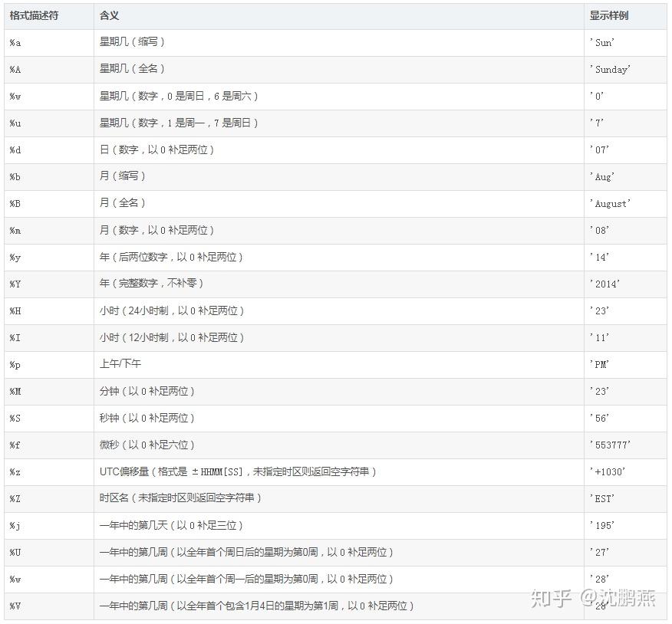Click the sample value '195'
The width and height of the screenshot is (672, 624).
[602, 526]
